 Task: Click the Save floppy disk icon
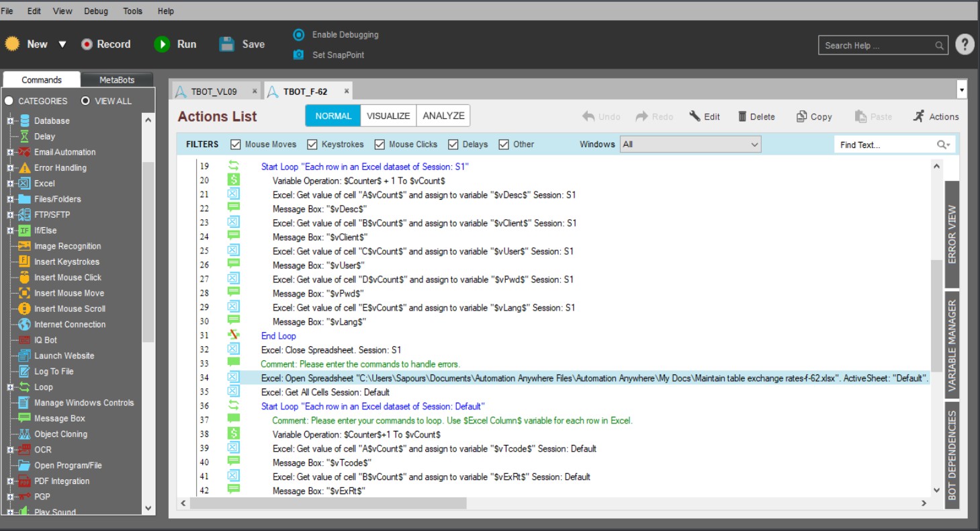[228, 44]
